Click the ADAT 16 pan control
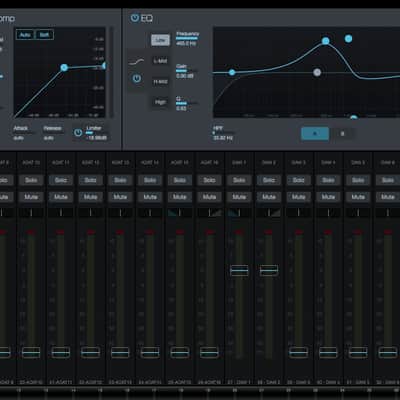This screenshot has width=400, height=400. click(x=209, y=213)
